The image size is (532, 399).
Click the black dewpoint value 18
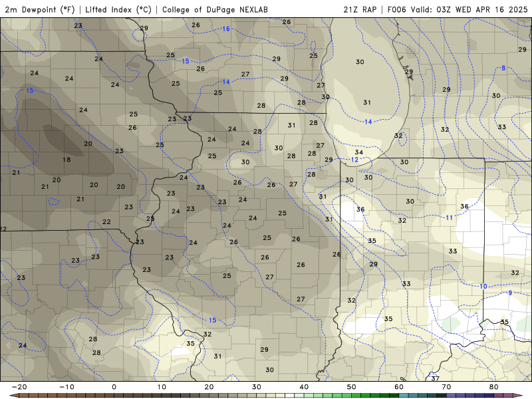pos(66,160)
